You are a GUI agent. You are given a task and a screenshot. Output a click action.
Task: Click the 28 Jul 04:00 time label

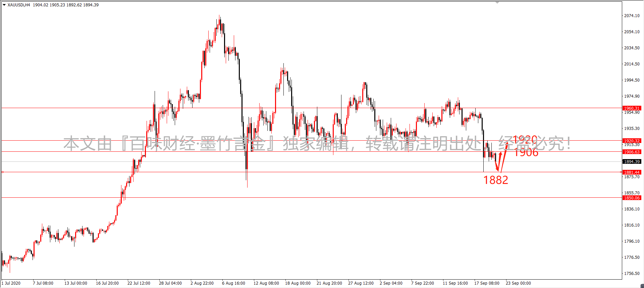(x=170, y=283)
